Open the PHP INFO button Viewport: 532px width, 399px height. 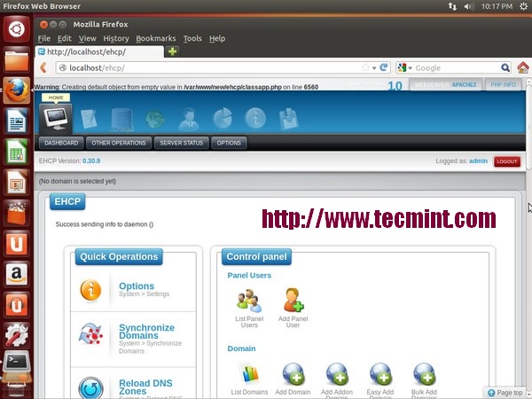click(x=503, y=85)
